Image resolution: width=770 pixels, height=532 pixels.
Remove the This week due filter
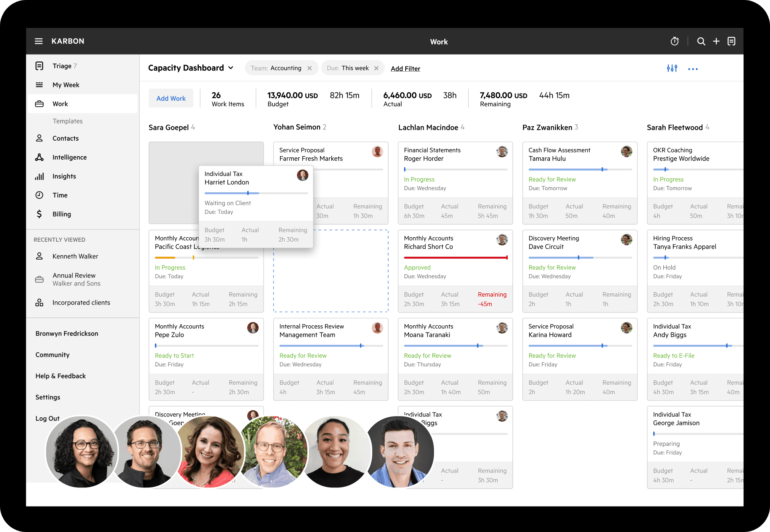376,68
